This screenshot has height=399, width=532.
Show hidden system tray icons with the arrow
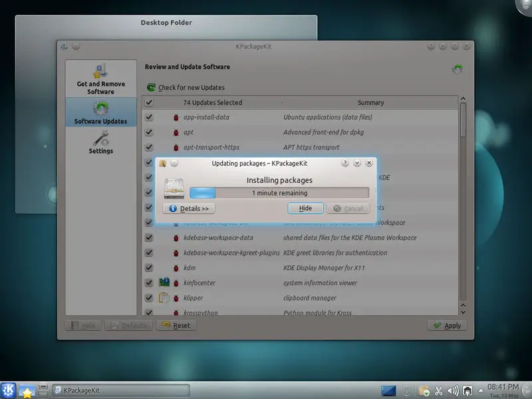[x=481, y=390]
